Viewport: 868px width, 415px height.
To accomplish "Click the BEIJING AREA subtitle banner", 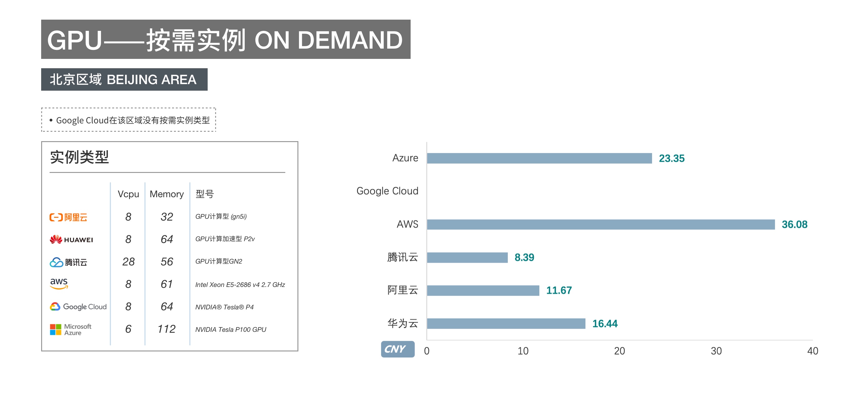I will (x=124, y=79).
